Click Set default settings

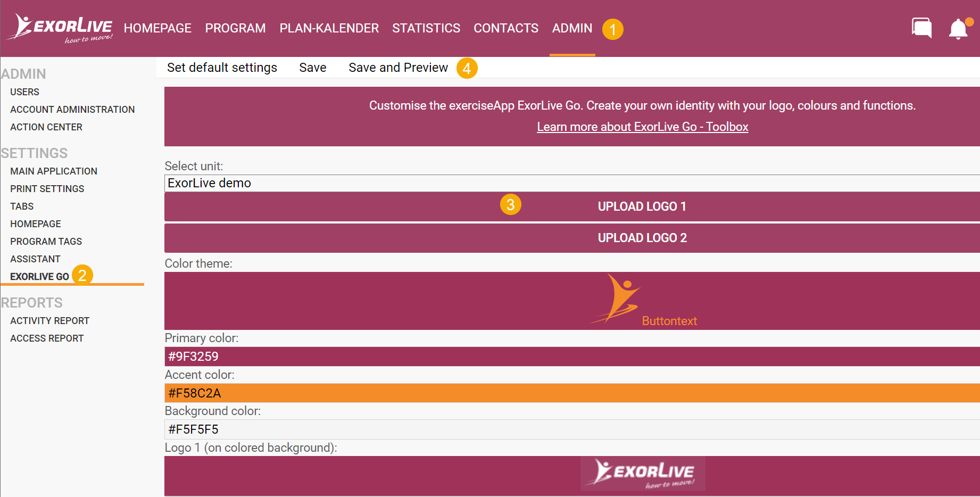point(222,68)
